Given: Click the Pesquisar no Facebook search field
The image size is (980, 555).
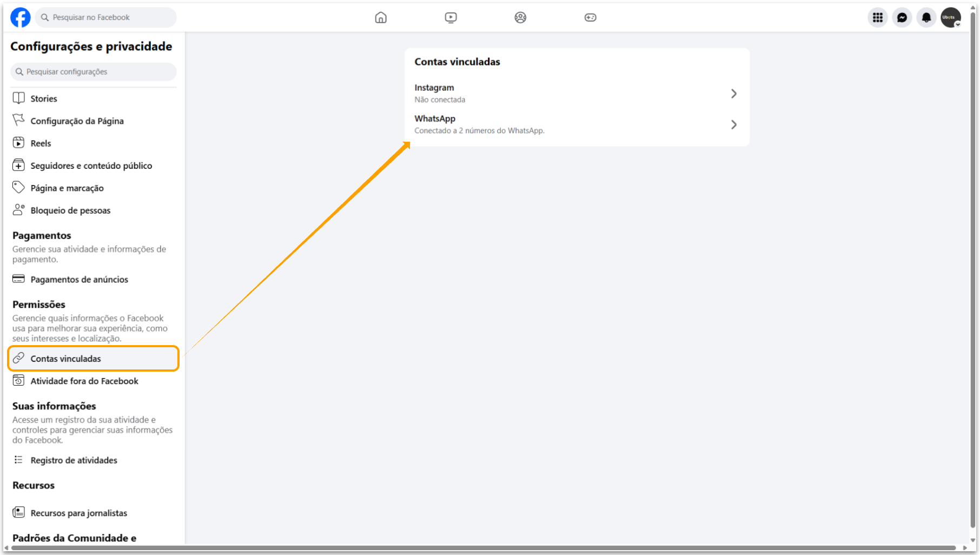Looking at the screenshot, I should coord(106,17).
